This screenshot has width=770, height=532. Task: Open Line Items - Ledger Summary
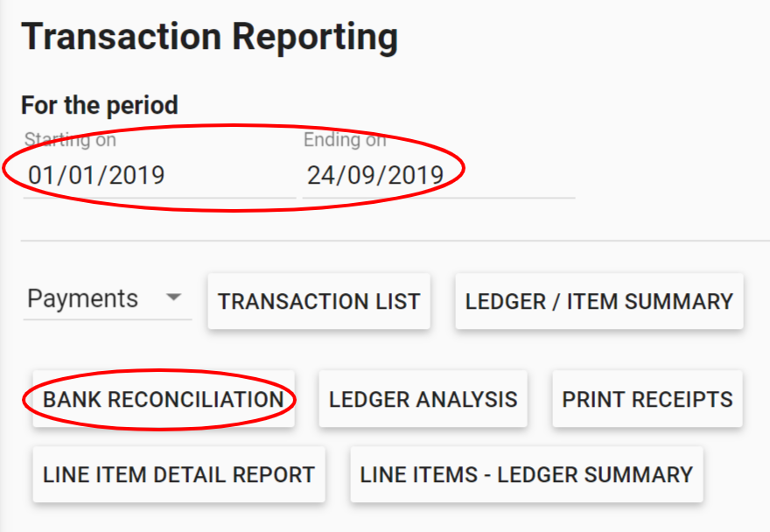(x=526, y=474)
